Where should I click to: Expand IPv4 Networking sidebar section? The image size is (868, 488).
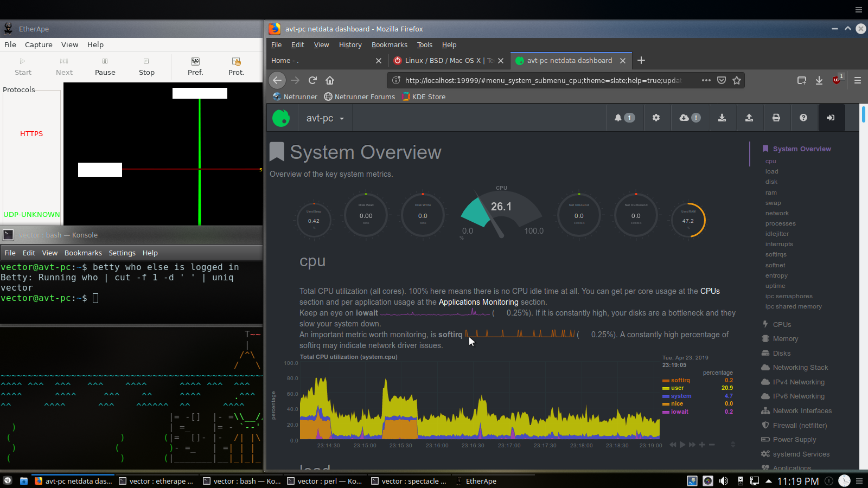[798, 382]
